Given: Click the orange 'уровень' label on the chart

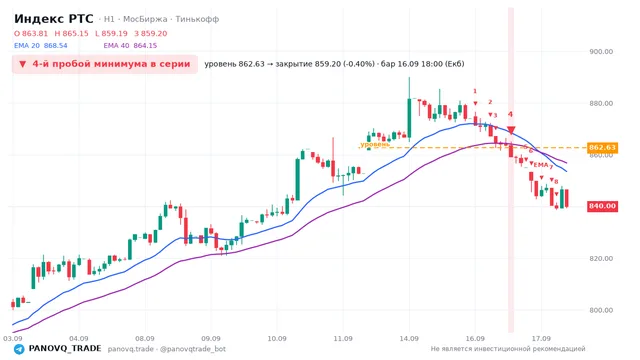Looking at the screenshot, I should pos(375,144).
